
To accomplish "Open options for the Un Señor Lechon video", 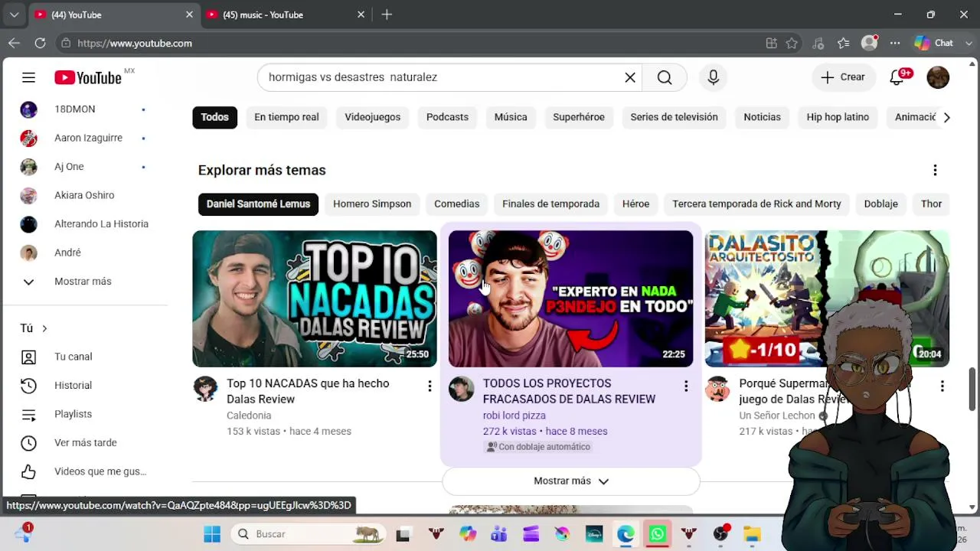I will click(942, 386).
